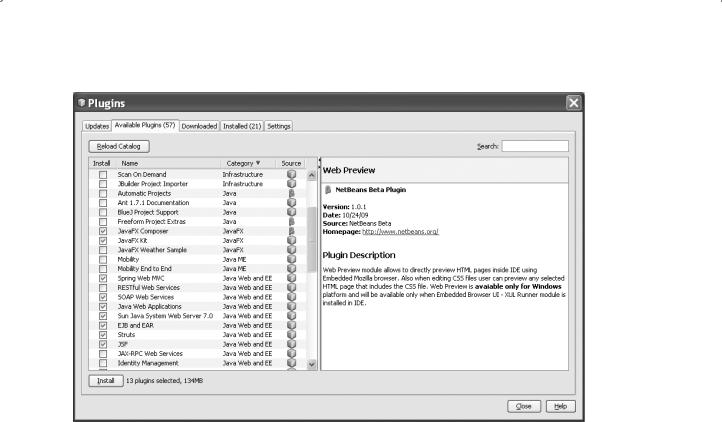This screenshot has width=722, height=422.
Task: Check the JavaFX Weather Sample install box
Action: tap(103, 250)
